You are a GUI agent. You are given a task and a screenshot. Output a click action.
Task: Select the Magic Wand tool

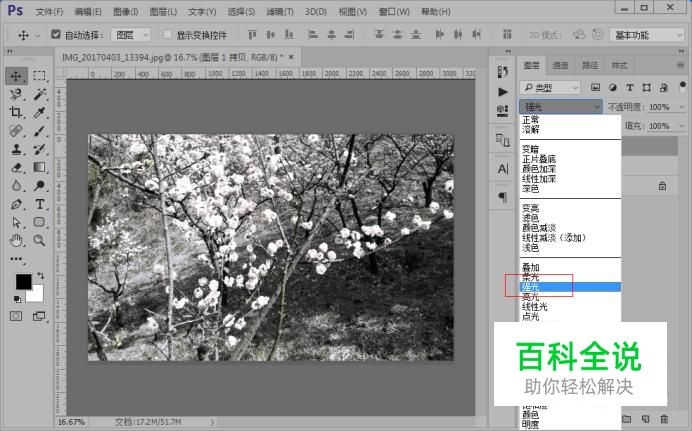pyautogui.click(x=40, y=94)
